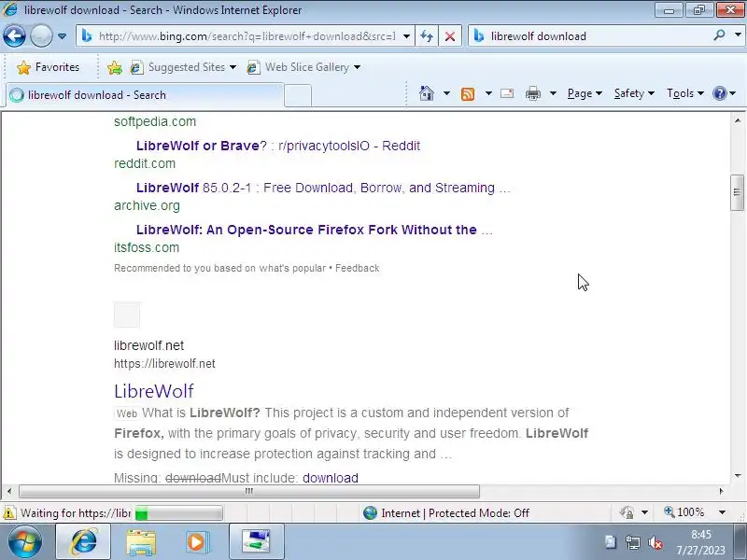Expand the address bar autocomplete dropdown
This screenshot has width=747, height=560.
pos(406,36)
